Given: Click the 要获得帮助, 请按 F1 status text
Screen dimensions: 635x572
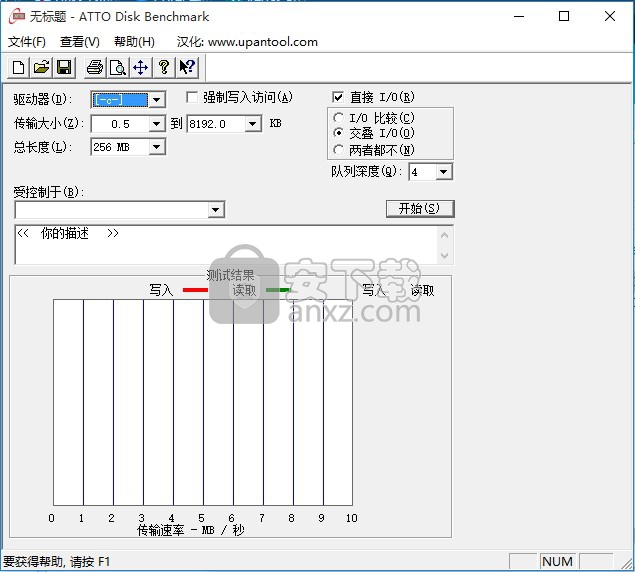Looking at the screenshot, I should [x=57, y=562].
